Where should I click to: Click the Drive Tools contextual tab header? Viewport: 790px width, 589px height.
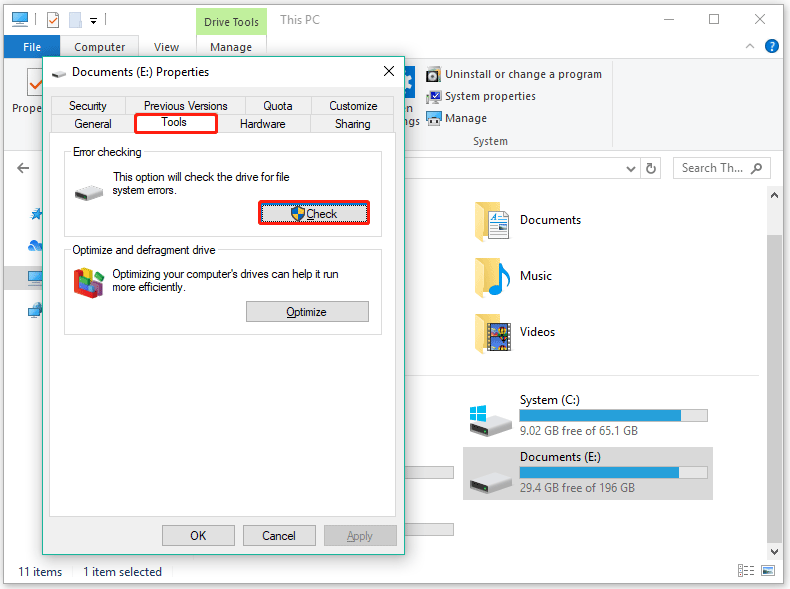[231, 22]
